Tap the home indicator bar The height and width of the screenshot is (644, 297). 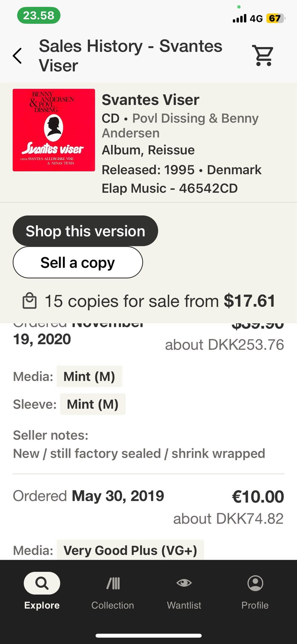tap(148, 636)
